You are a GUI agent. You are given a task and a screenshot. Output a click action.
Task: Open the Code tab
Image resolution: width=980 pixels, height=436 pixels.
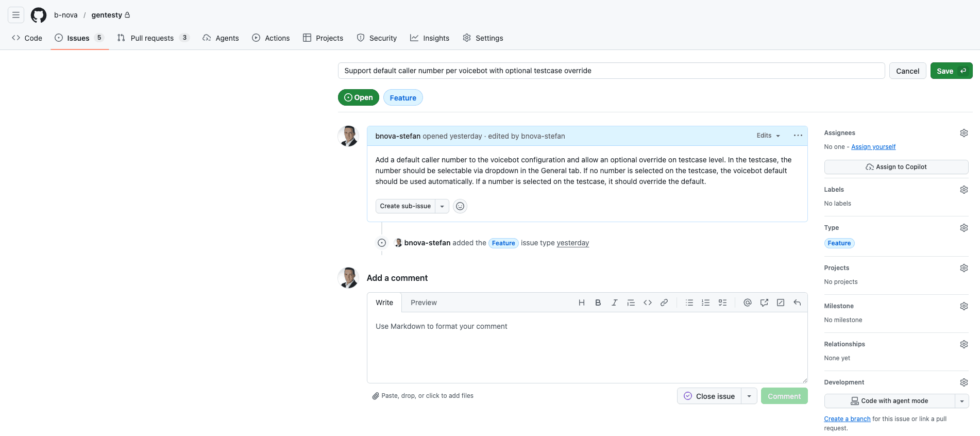(x=27, y=38)
